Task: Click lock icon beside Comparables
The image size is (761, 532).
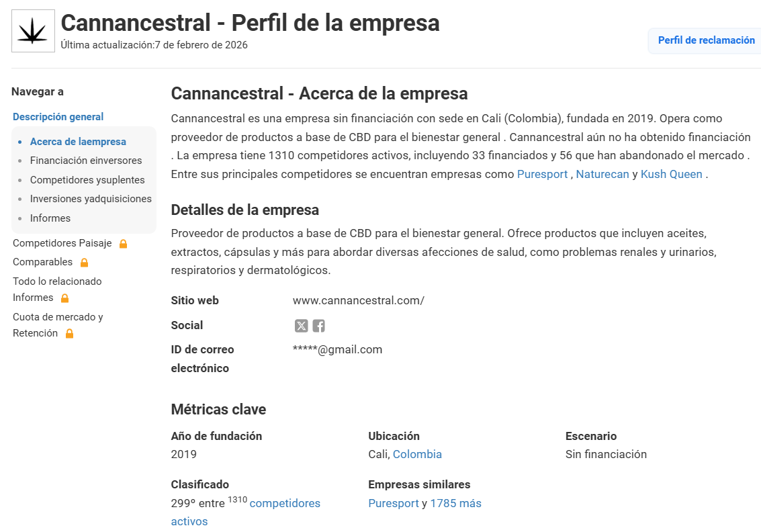Action: coord(84,263)
